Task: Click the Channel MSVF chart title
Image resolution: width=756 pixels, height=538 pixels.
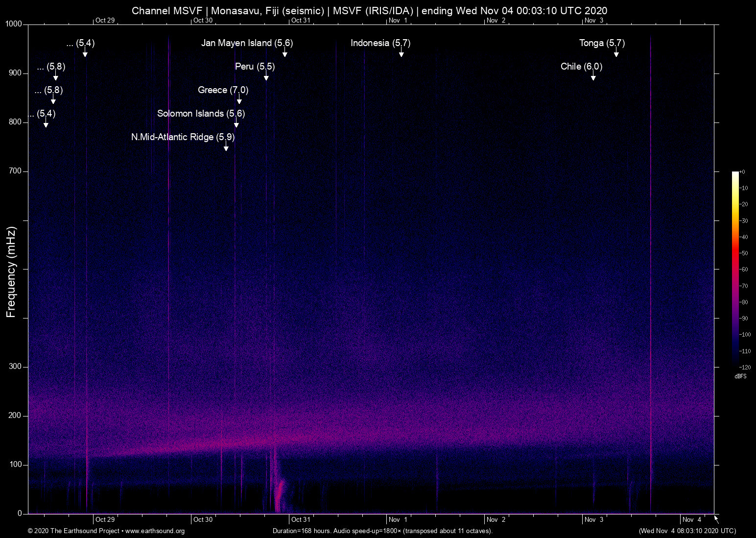Action: [x=369, y=11]
